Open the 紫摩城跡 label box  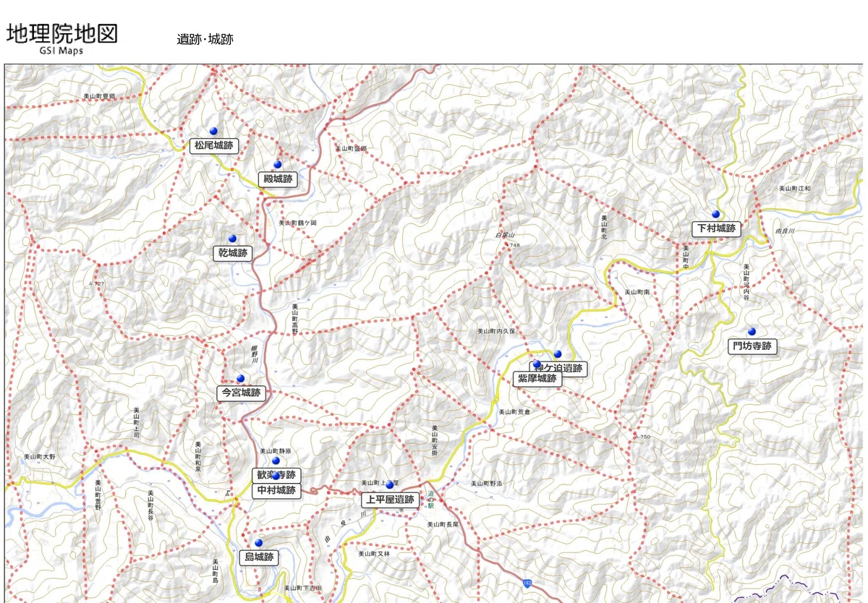click(x=537, y=378)
